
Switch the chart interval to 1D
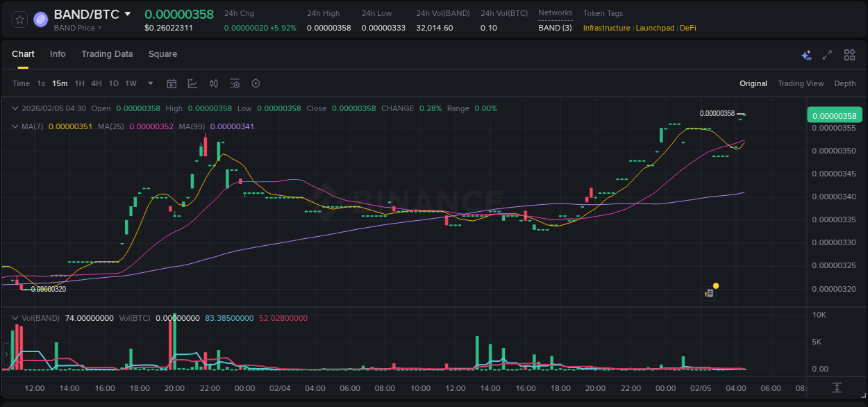[113, 83]
